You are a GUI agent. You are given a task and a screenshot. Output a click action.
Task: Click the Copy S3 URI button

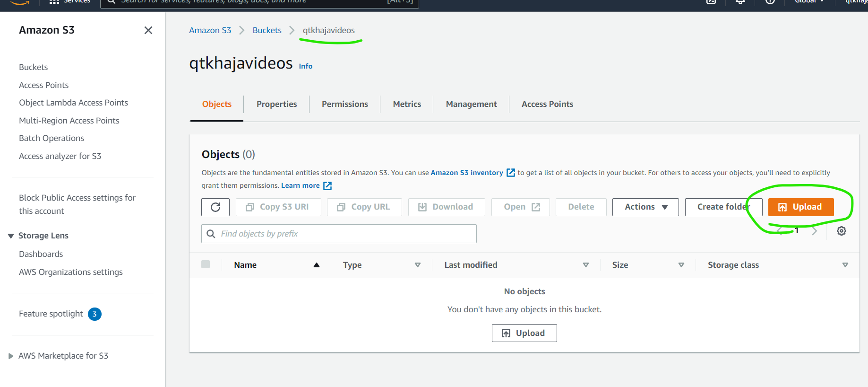point(278,207)
